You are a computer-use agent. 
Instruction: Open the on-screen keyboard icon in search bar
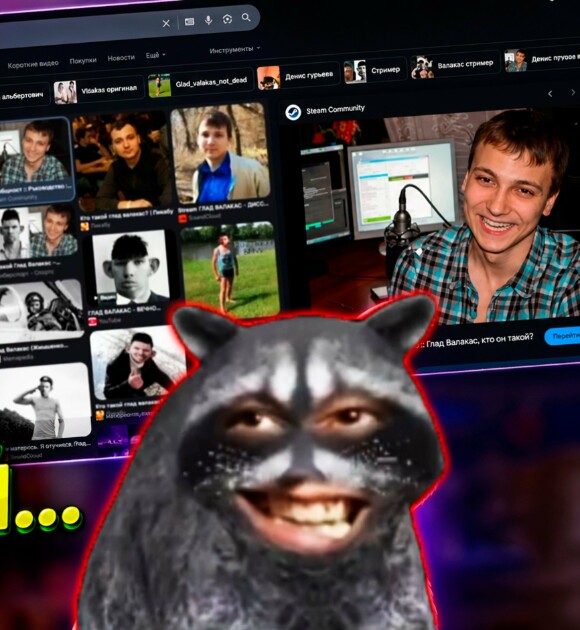(x=189, y=21)
